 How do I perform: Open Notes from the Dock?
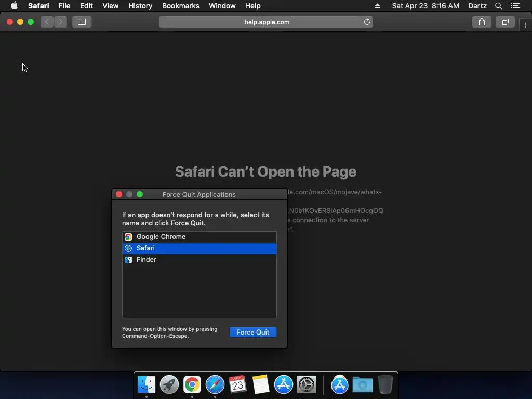coord(261,384)
